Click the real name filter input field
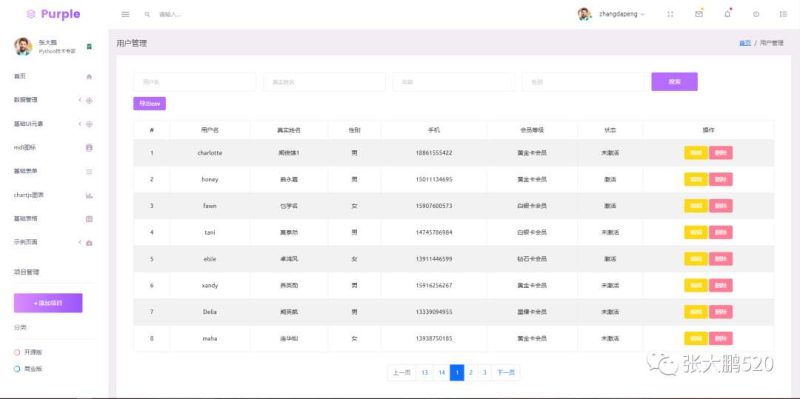 (324, 82)
